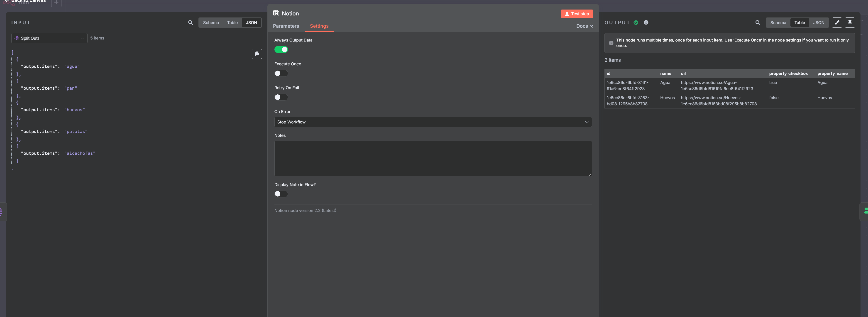This screenshot has height=317, width=868.
Task: Expand the Split Out1 input selector
Action: click(49, 38)
